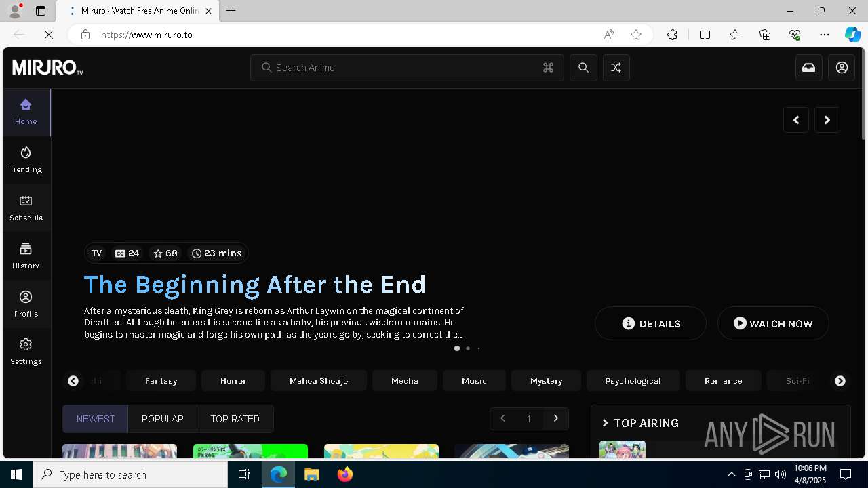The height and width of the screenshot is (488, 868).
Task: Open File Explorer from taskbar
Action: tap(311, 474)
